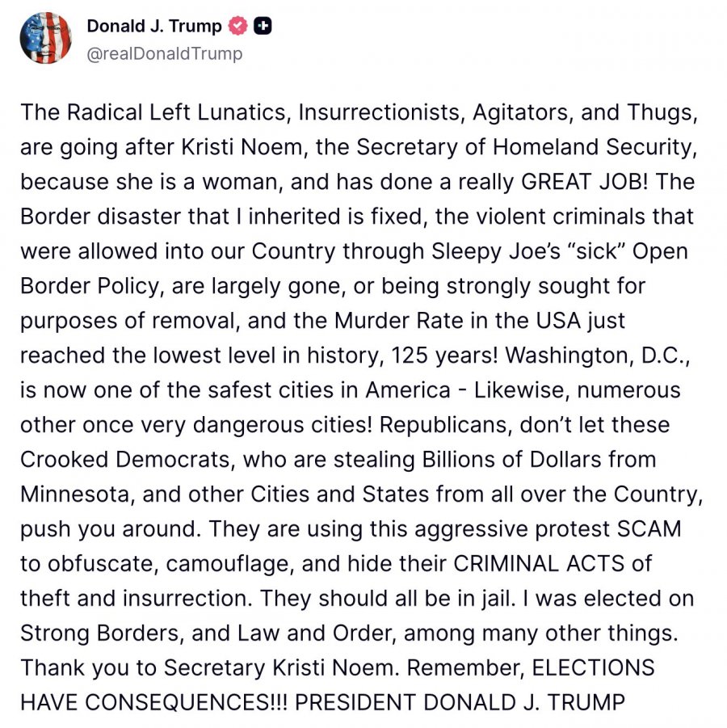Screen dimensions: 727x728
Task: Click the words "Sleepy Joe's"
Action: pos(496,251)
